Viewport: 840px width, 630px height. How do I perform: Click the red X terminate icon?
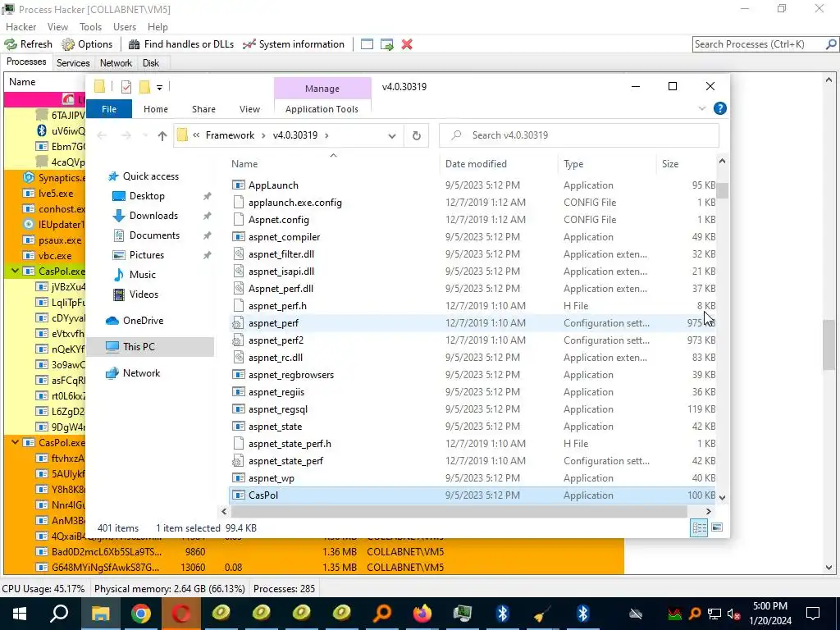pyautogui.click(x=407, y=44)
